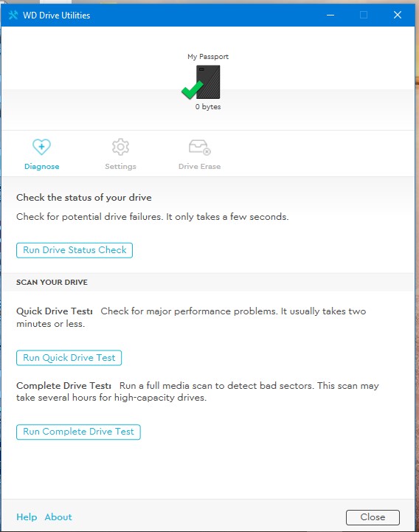Start the Run Complete Drive Test button

(78, 432)
